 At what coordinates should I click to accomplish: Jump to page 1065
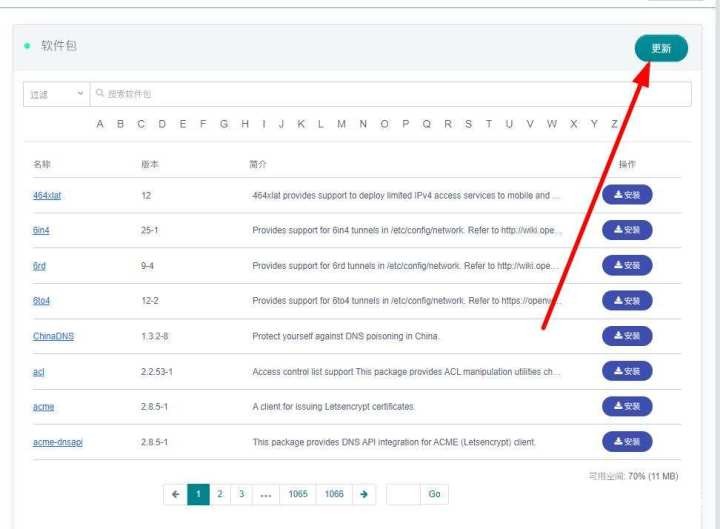(x=298, y=494)
